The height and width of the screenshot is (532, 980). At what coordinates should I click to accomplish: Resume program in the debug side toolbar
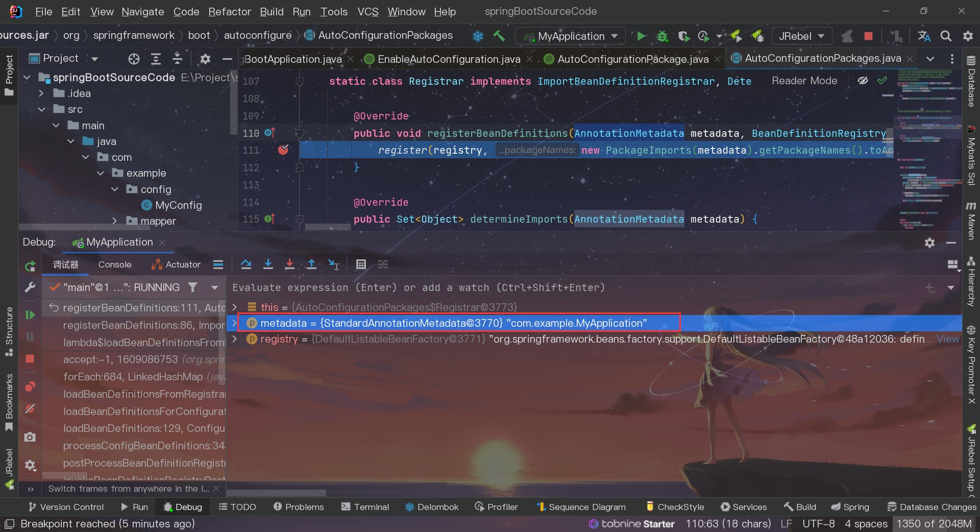pyautogui.click(x=30, y=315)
